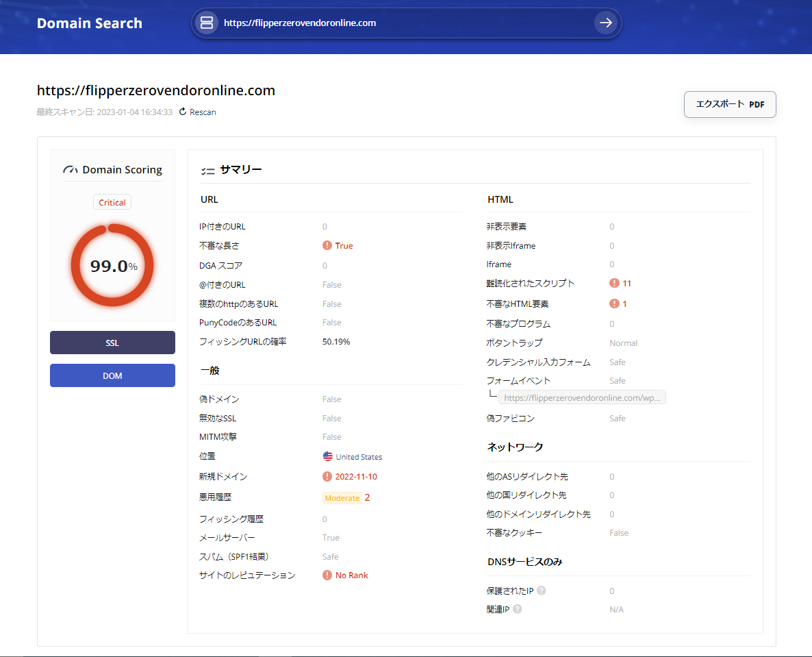The width and height of the screenshot is (812, 657).
Task: Open the SSL details tab
Action: coord(112,343)
